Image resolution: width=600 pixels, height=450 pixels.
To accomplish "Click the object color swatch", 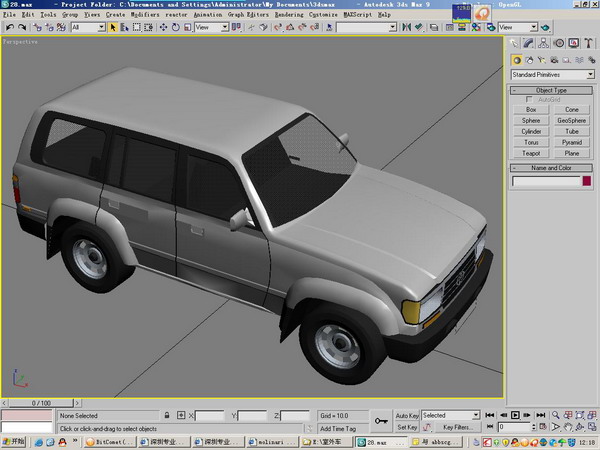I will (587, 181).
